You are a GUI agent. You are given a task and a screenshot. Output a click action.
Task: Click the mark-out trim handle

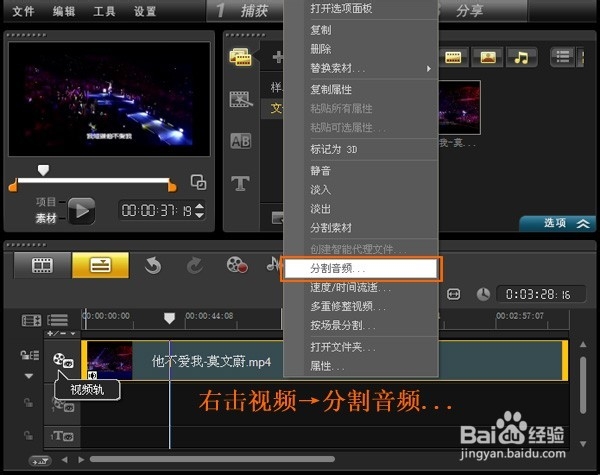[x=172, y=185]
